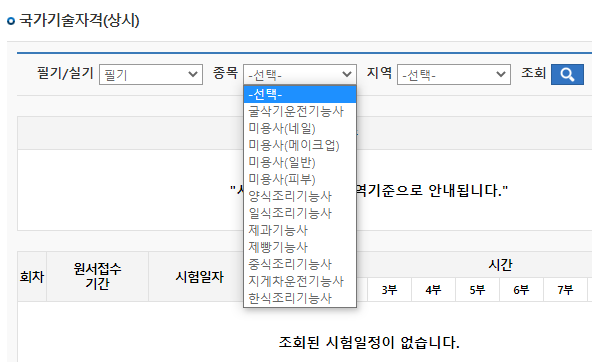
Task: Click the 국가기술자격(상시) heading
Action: pyautogui.click(x=79, y=20)
